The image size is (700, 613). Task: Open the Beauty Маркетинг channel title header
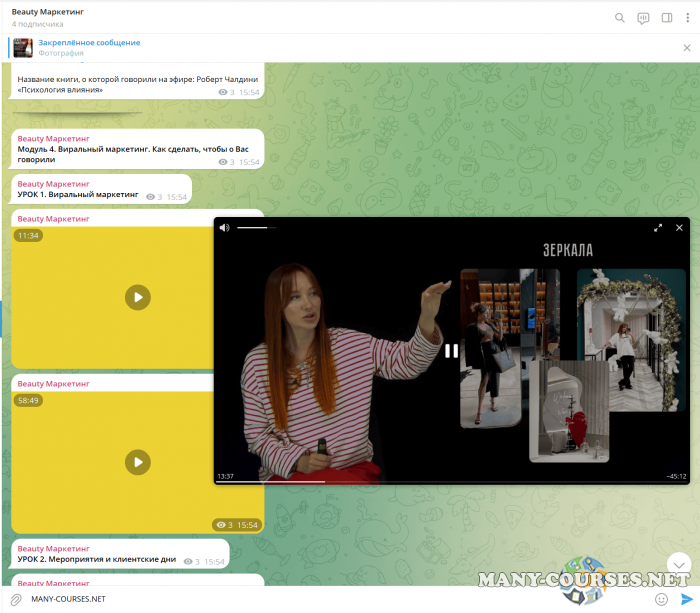pos(48,12)
